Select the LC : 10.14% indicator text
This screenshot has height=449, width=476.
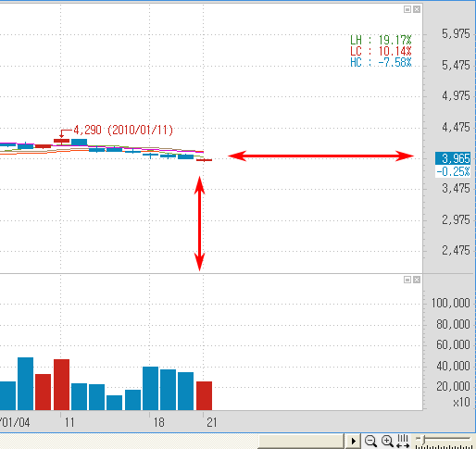click(x=381, y=51)
